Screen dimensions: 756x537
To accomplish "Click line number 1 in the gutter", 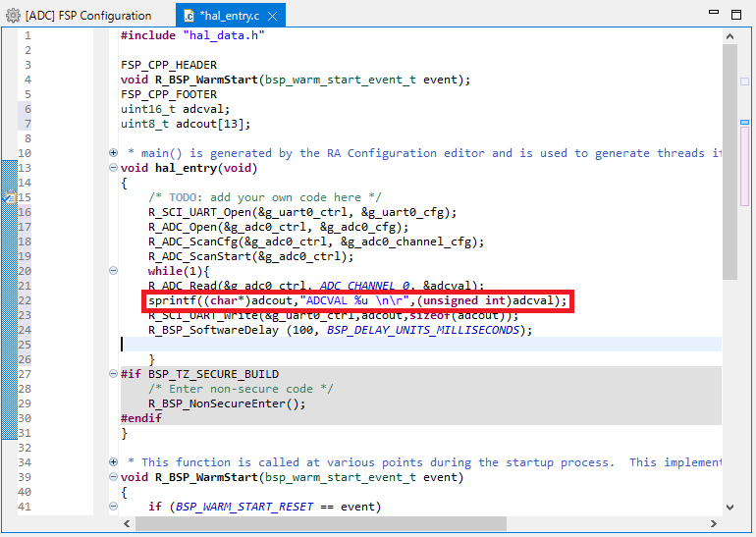I will [x=27, y=35].
